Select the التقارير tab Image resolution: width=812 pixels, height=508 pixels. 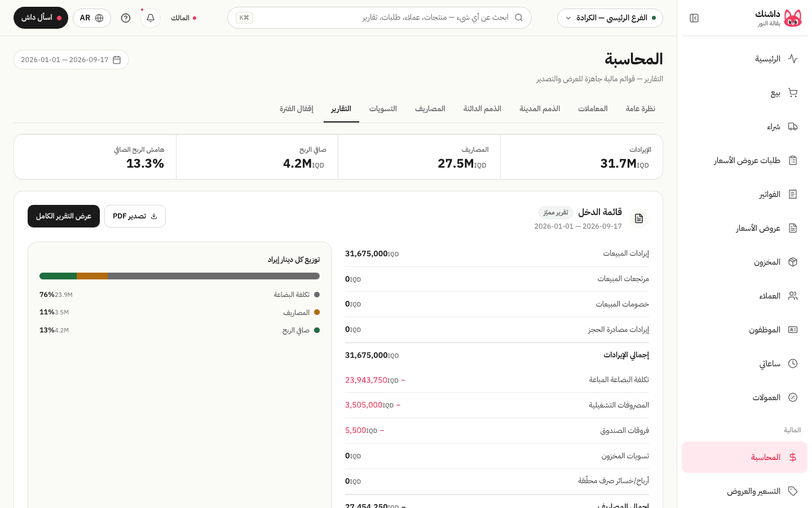341,109
